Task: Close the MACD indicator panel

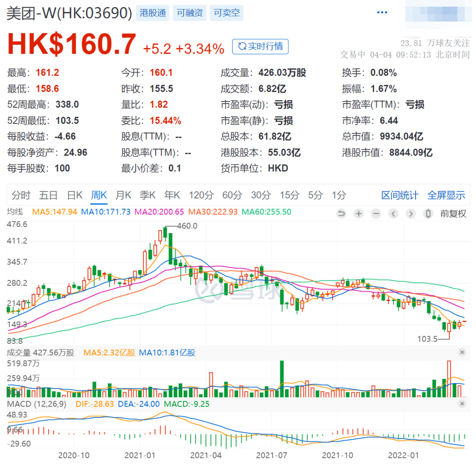Action: (x=462, y=404)
